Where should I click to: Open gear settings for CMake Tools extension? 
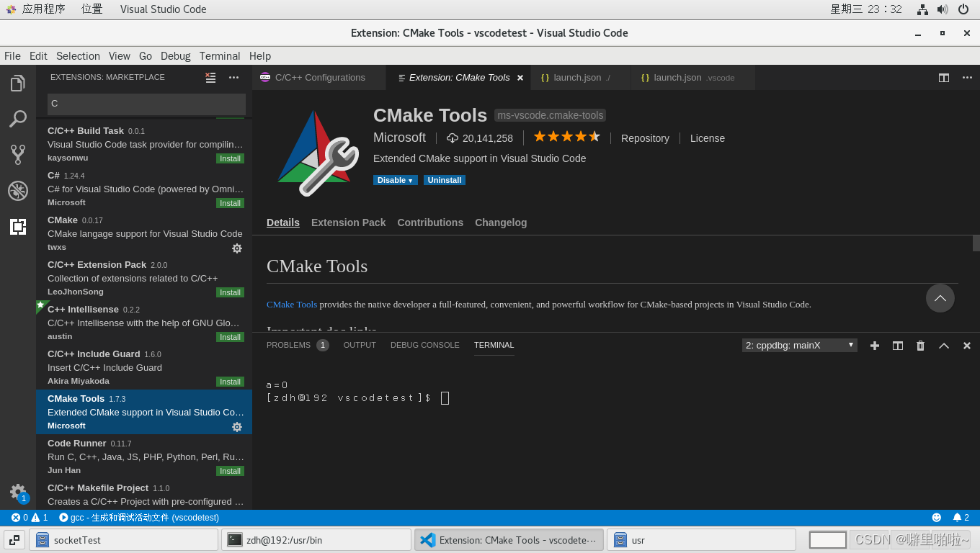237,427
